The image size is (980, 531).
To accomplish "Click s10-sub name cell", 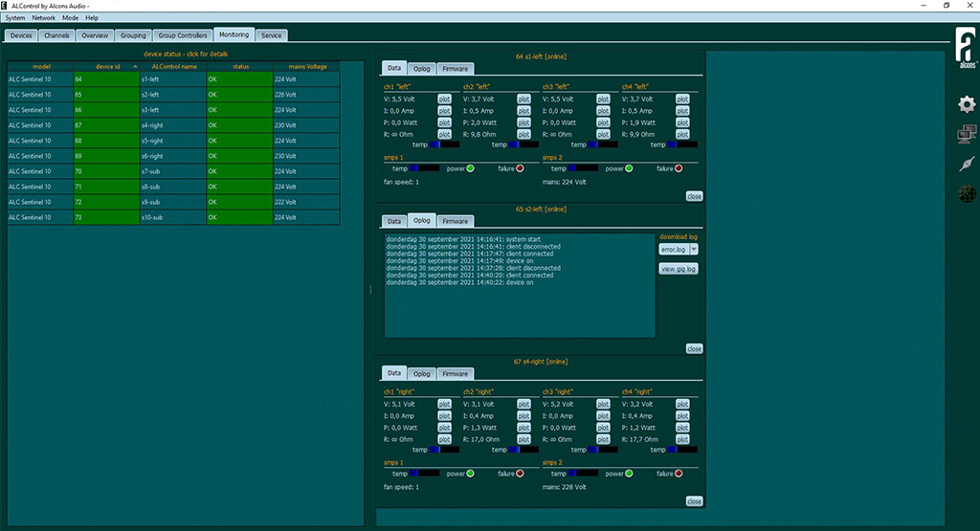I will 173,217.
